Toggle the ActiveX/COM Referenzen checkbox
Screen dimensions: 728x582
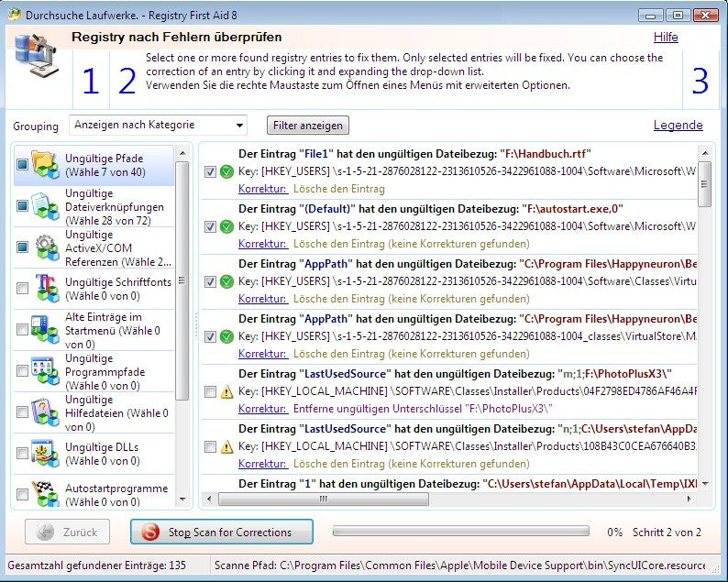click(x=22, y=247)
